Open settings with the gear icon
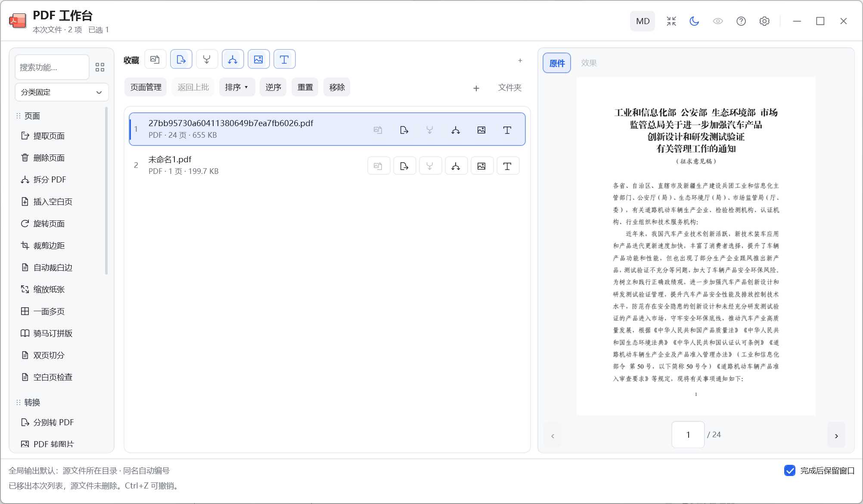This screenshot has height=504, width=863. pyautogui.click(x=764, y=21)
